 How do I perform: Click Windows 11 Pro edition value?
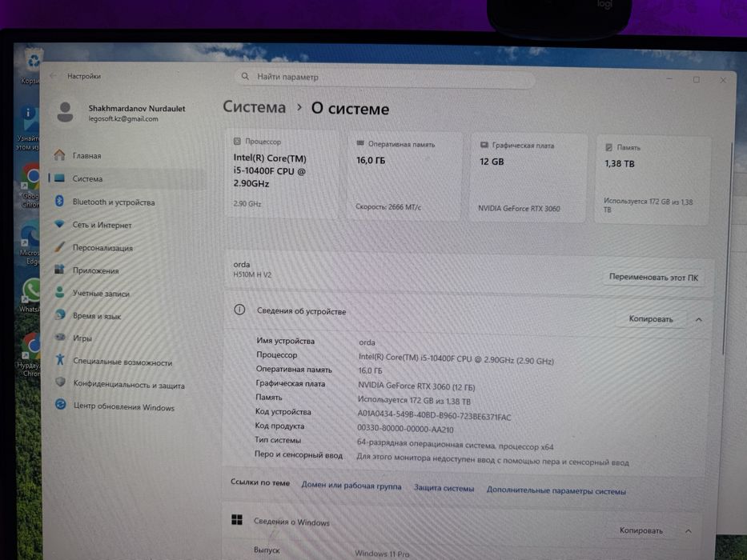[382, 554]
